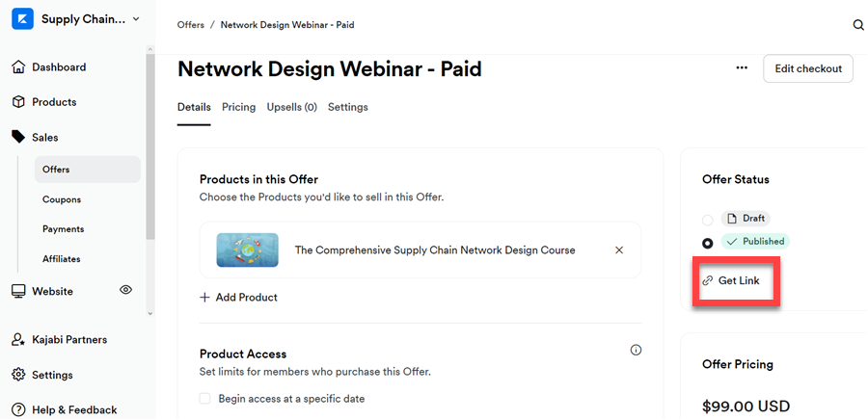This screenshot has height=420, width=868.
Task: Click the Kajabi logo icon
Action: [x=22, y=18]
